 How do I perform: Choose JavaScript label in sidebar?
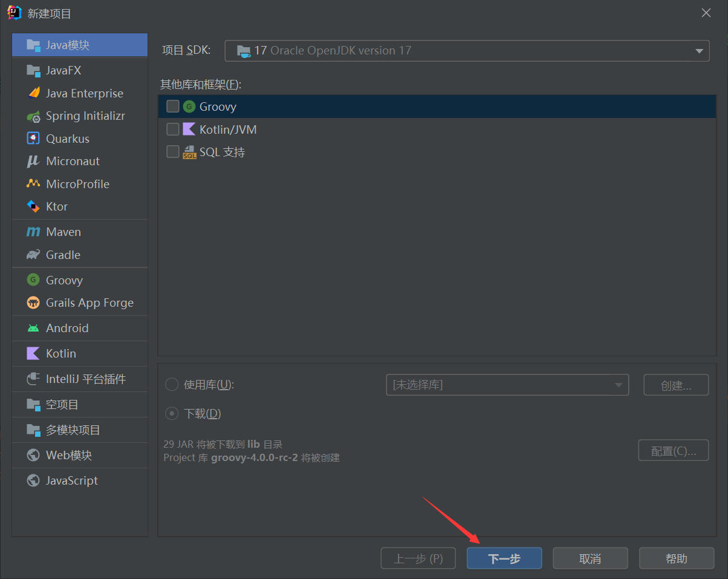coord(72,481)
